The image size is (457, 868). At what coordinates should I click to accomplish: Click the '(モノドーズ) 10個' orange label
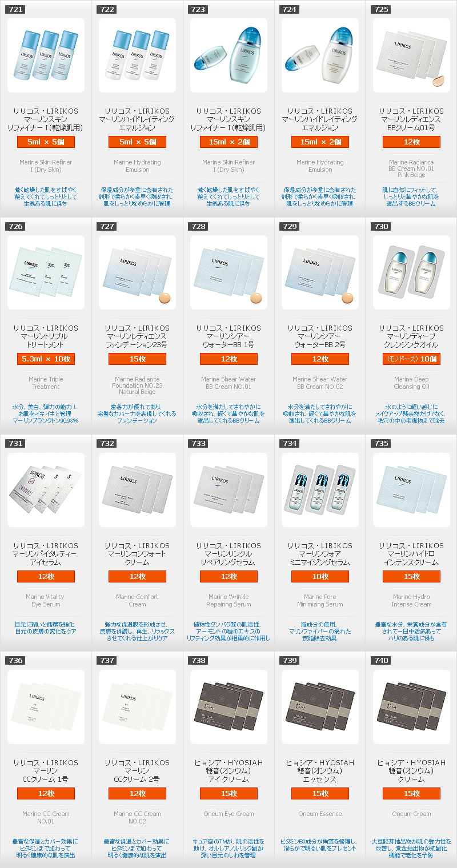pos(411,359)
